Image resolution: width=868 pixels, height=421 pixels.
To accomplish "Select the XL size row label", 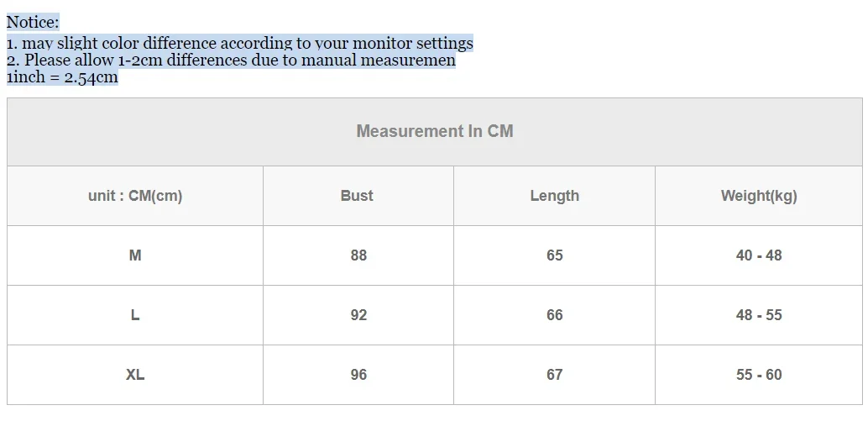I will [135, 375].
